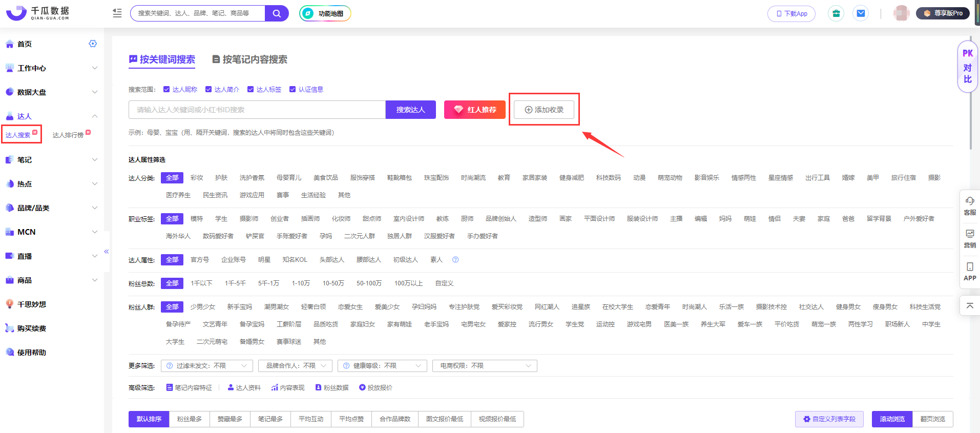Click the help question icon after 素人
Screen dimensions: 980x433
[x=455, y=260]
